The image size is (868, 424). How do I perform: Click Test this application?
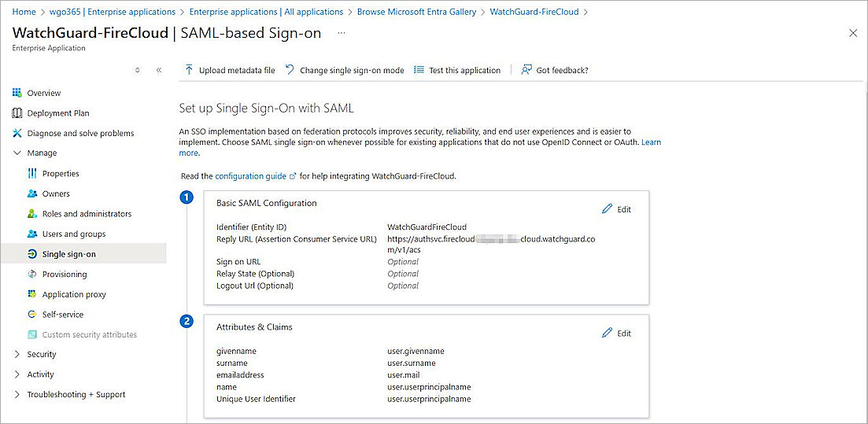point(457,70)
